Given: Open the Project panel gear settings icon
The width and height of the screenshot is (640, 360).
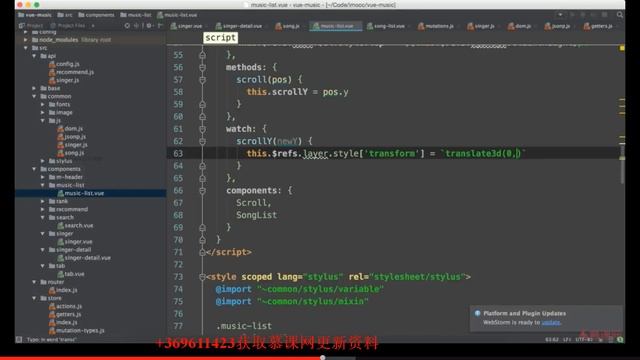Looking at the screenshot, I should pos(149,26).
